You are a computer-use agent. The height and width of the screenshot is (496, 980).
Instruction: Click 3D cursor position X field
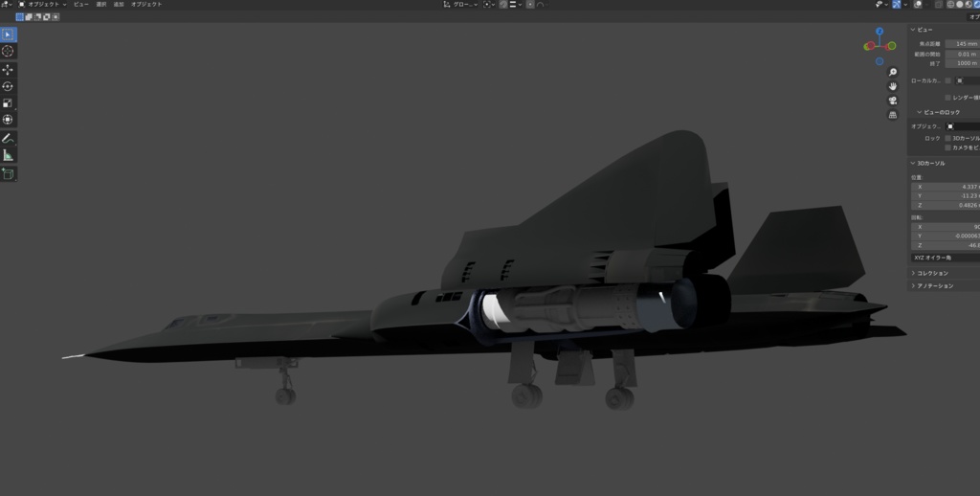(946, 187)
